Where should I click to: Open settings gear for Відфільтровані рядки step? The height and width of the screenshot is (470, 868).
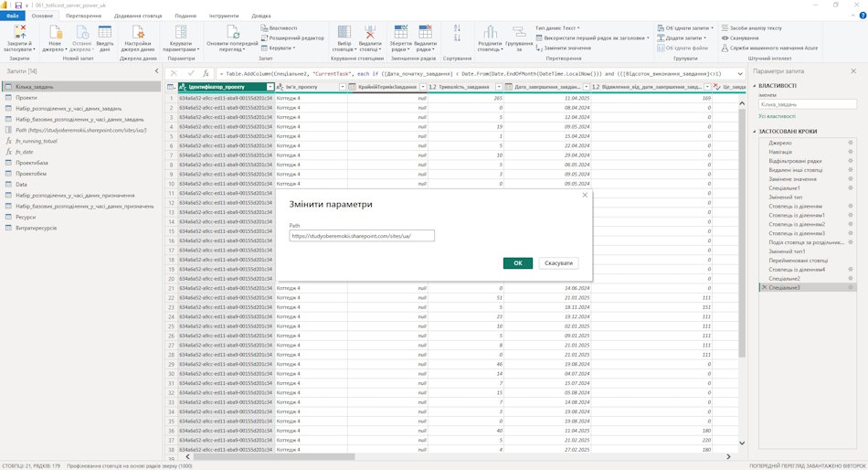click(x=851, y=161)
